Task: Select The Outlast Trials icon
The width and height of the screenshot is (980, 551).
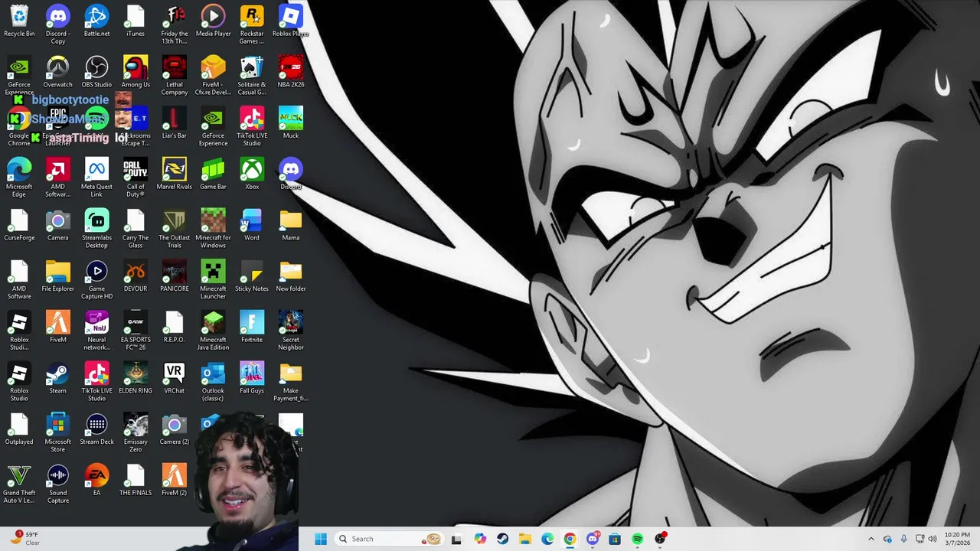Action: (x=175, y=228)
